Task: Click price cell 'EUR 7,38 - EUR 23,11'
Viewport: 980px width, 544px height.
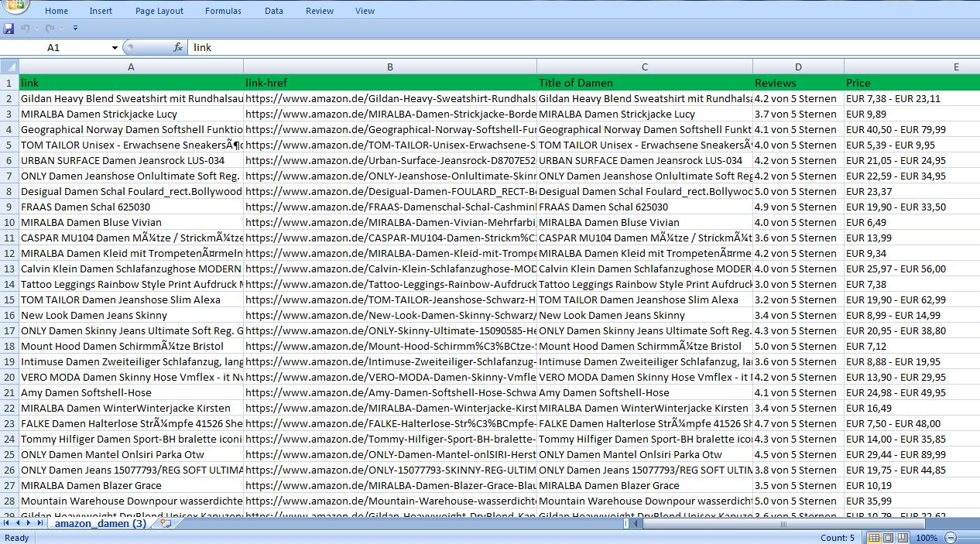Action: tap(912, 98)
